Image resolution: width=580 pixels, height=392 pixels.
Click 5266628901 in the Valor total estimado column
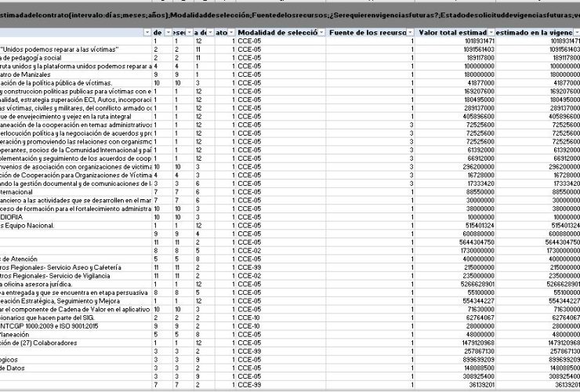click(455, 284)
